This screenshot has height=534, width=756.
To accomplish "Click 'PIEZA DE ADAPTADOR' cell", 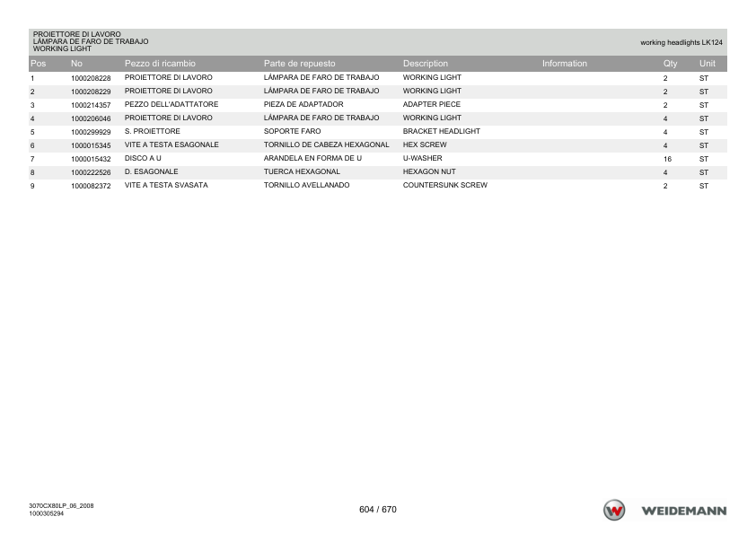I will 303,104.
